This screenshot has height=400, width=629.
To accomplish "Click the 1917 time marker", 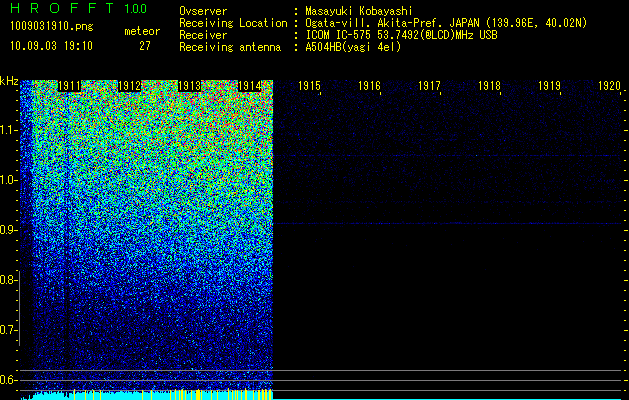I will coord(429,86).
